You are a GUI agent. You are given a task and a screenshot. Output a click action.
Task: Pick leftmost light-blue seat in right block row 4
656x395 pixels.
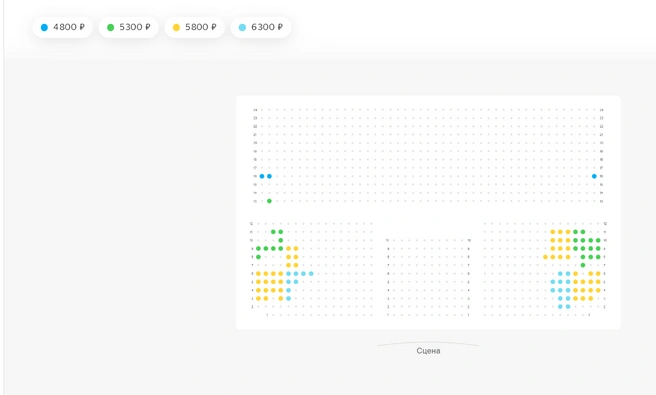pos(553,290)
